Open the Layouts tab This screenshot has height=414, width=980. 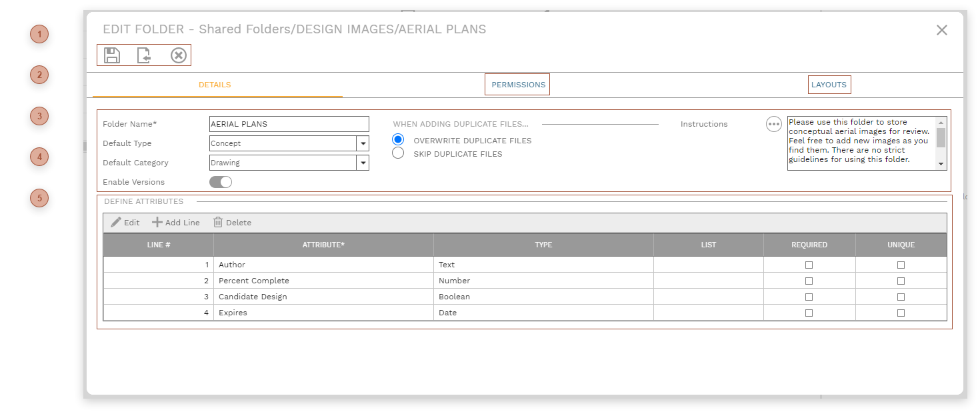(829, 84)
